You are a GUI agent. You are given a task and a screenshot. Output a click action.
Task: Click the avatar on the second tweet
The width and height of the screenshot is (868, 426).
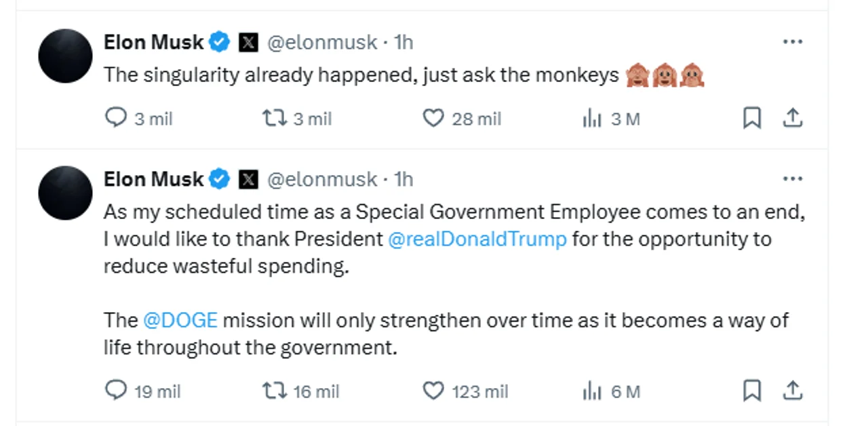65,193
